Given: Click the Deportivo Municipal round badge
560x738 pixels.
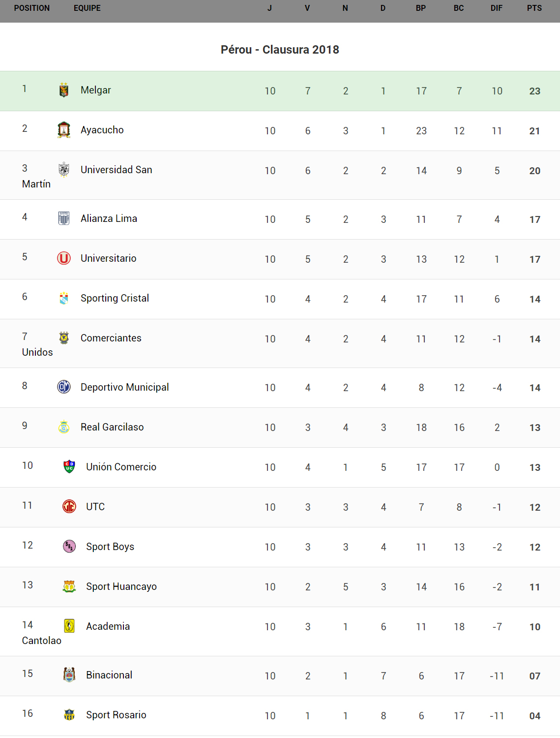Looking at the screenshot, I should (x=64, y=387).
